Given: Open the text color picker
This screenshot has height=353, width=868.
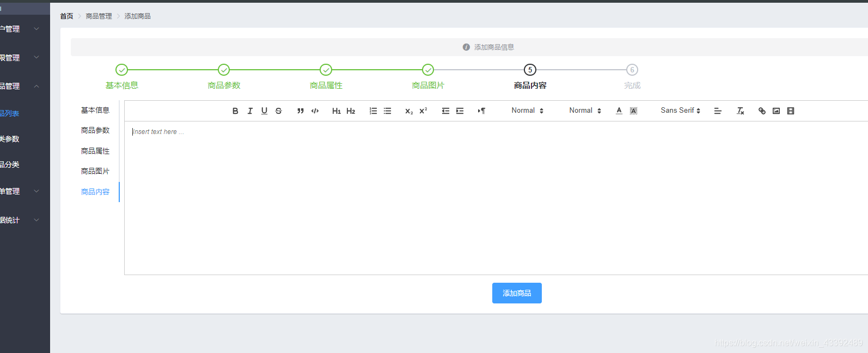Looking at the screenshot, I should point(619,111).
